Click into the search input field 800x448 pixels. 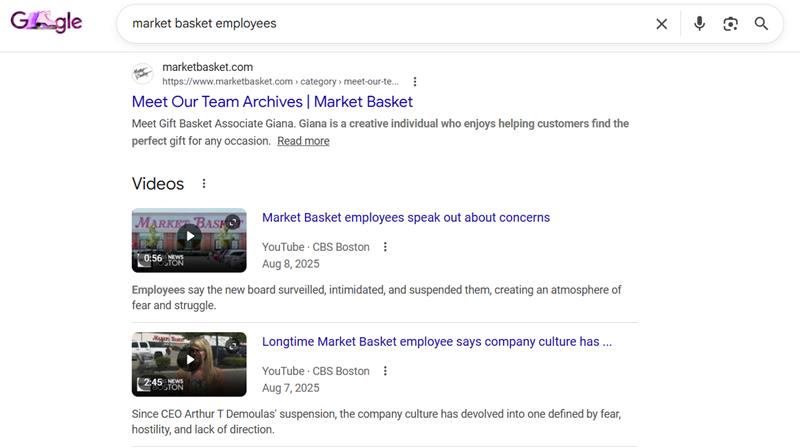coord(380,23)
